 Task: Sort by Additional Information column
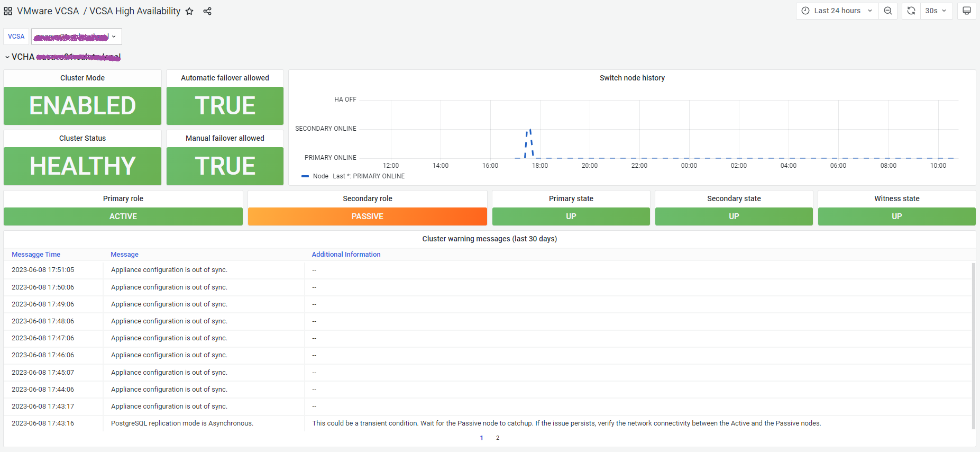[x=346, y=255]
